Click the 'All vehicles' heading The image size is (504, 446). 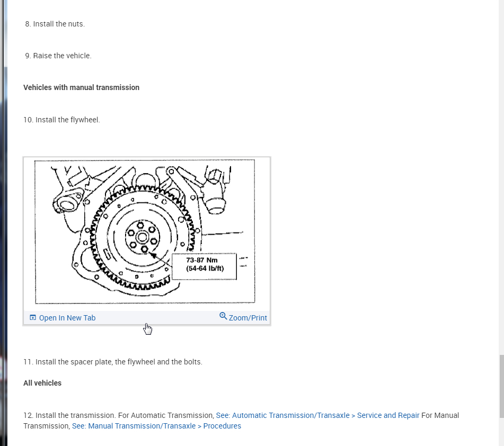point(42,383)
